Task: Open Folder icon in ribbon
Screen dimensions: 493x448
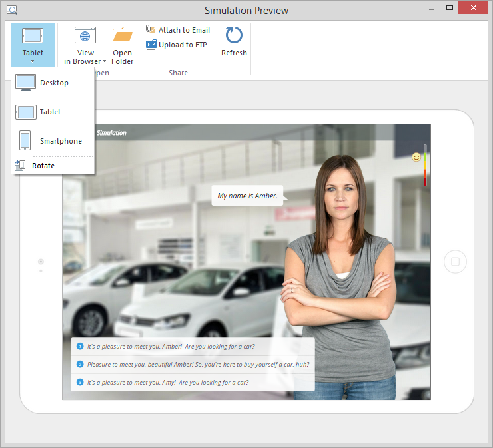Action: 122,35
